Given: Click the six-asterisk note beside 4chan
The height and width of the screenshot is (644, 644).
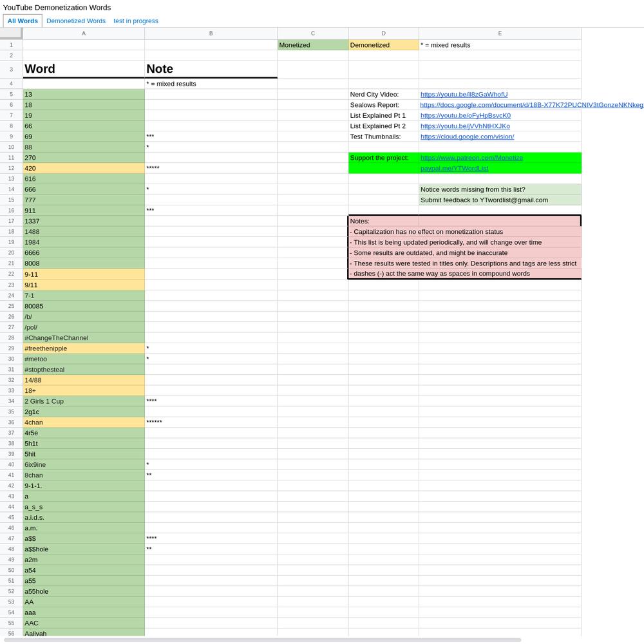Looking at the screenshot, I should [x=211, y=422].
